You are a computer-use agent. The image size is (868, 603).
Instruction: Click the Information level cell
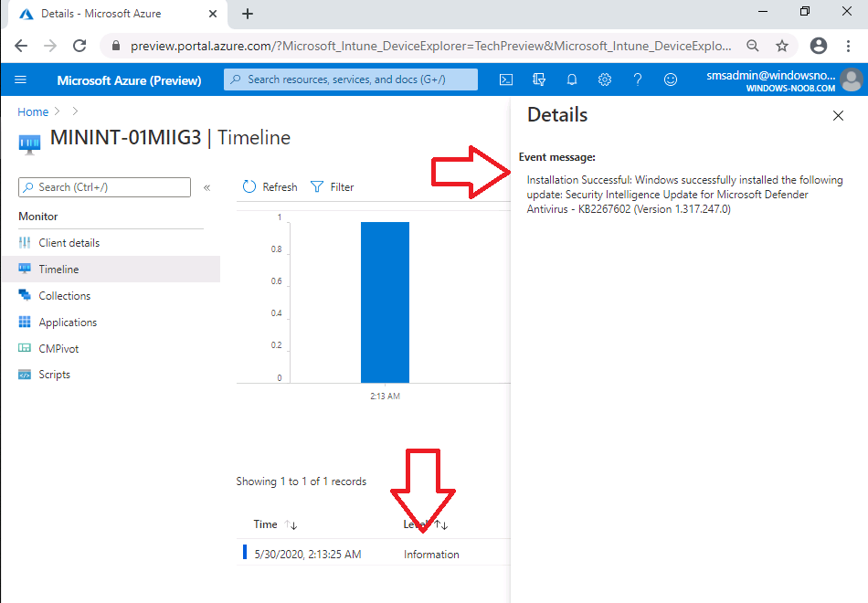coord(431,555)
